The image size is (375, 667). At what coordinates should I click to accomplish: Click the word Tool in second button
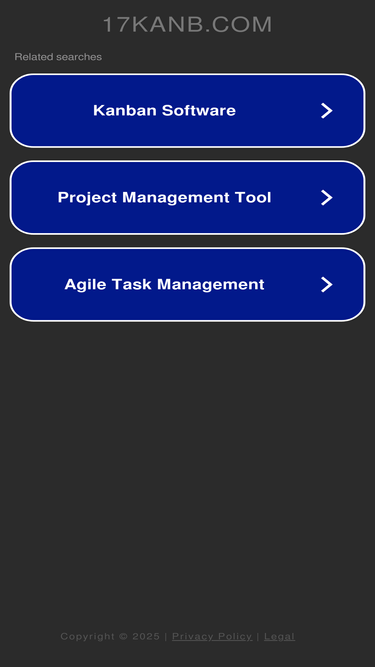[x=255, y=197]
